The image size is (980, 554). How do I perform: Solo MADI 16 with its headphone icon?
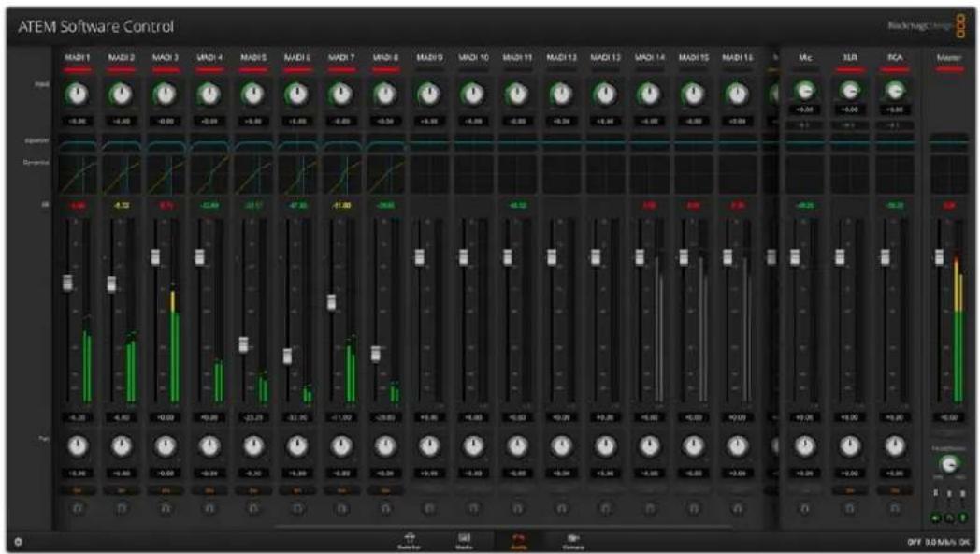[x=738, y=509]
